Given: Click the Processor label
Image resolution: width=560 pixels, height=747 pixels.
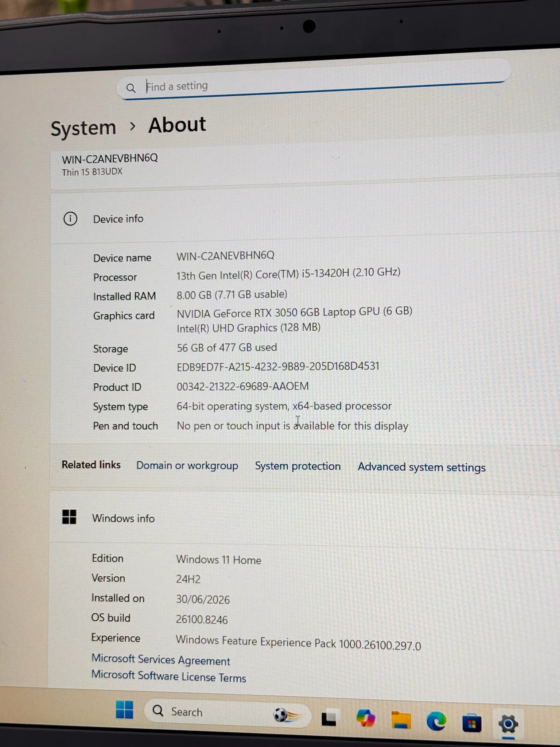Looking at the screenshot, I should pos(115,277).
